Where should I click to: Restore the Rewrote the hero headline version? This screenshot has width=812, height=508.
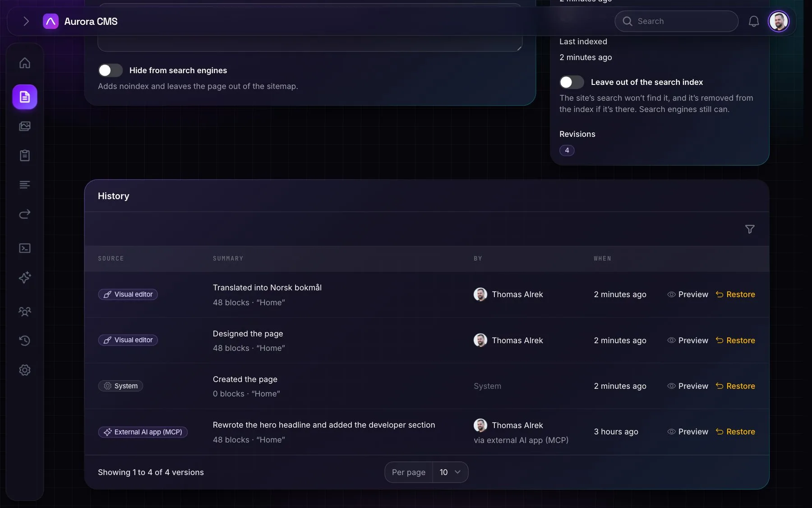tap(735, 432)
